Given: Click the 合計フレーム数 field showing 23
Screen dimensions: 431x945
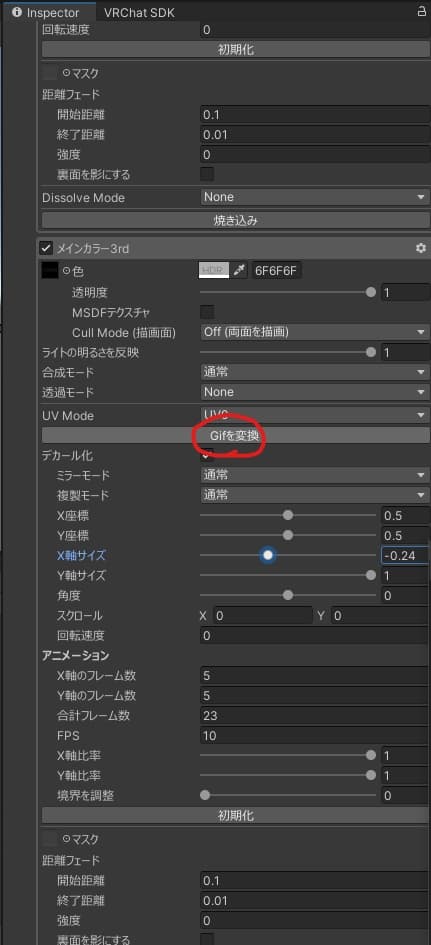Looking at the screenshot, I should click(315, 716).
